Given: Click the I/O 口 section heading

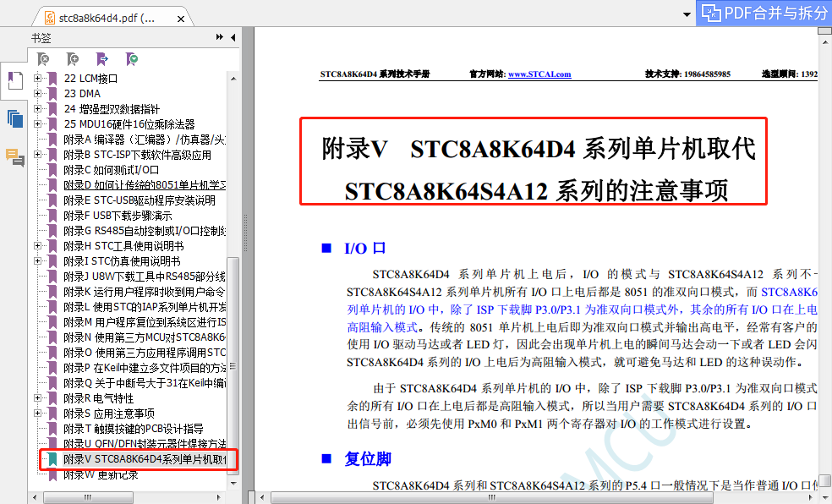Looking at the screenshot, I should tap(365, 249).
